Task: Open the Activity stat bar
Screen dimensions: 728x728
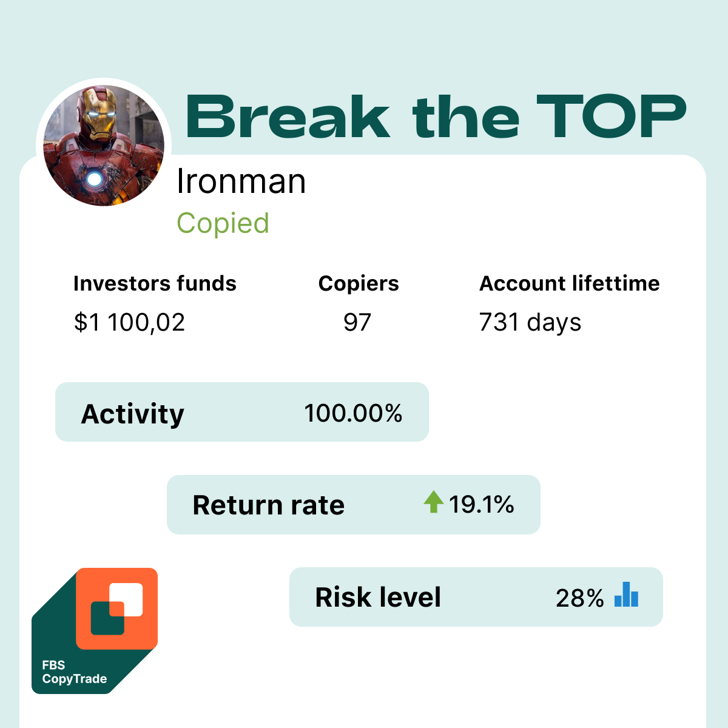Action: pyautogui.click(x=242, y=412)
